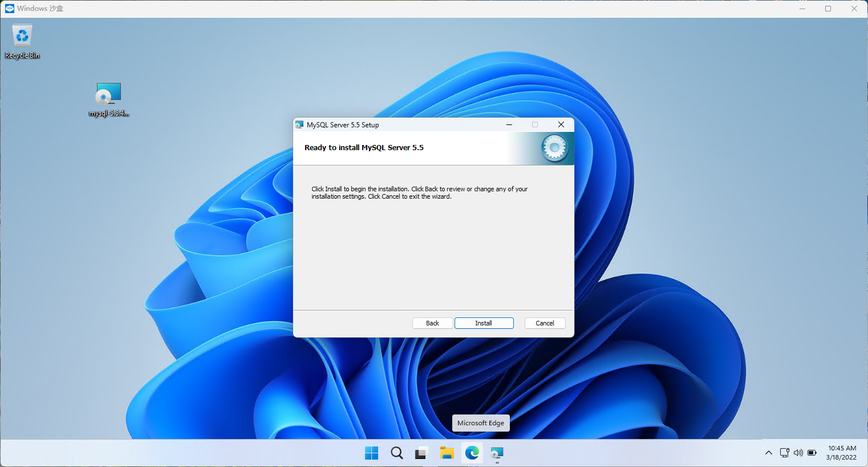Select the mysql-5.5.4 installer desktop icon
This screenshot has width=868, height=467.
(x=108, y=100)
